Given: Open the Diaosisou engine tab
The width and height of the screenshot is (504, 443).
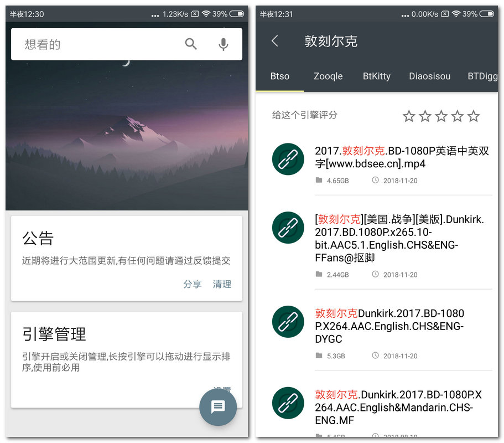Looking at the screenshot, I should 429,76.
